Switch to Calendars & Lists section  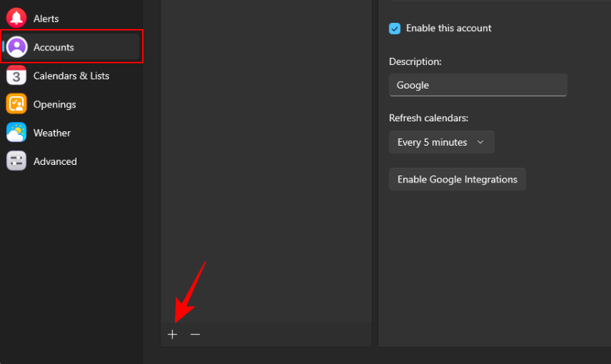pyautogui.click(x=71, y=76)
